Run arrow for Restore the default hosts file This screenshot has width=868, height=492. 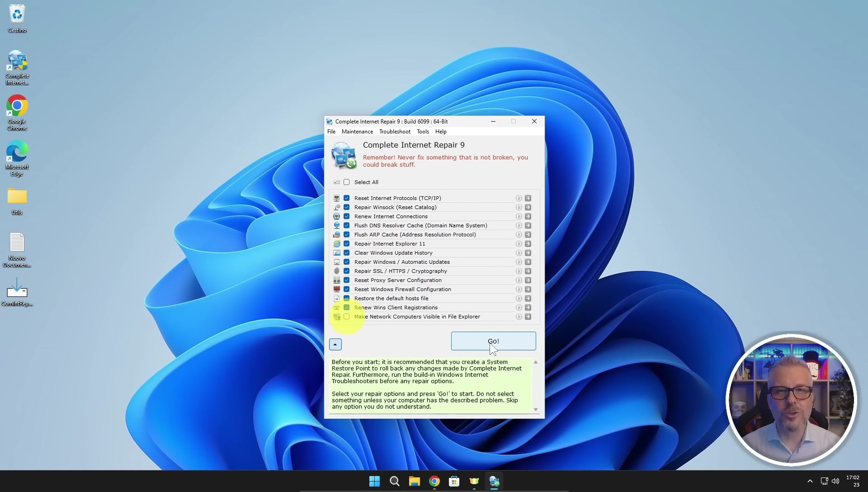coord(528,298)
